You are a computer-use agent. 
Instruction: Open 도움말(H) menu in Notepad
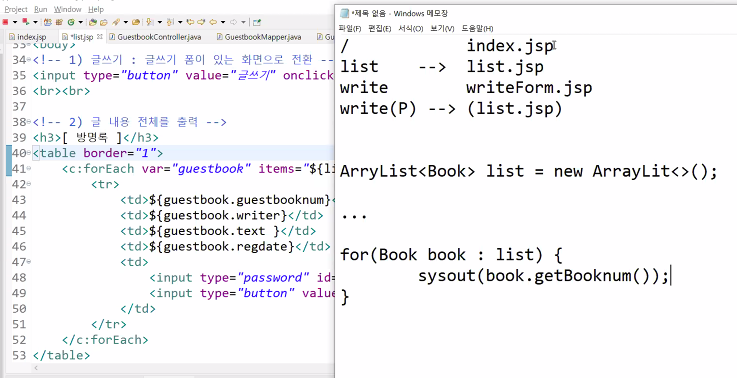pos(477,29)
